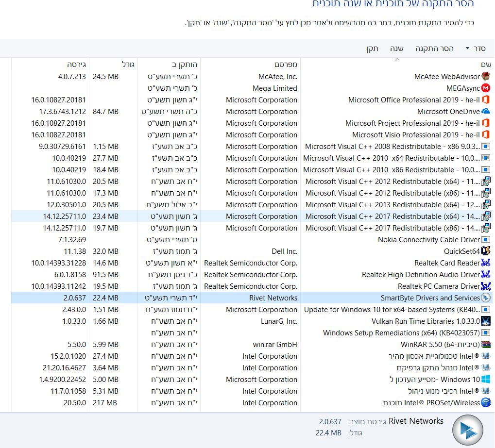Click version 9.0.30729.6161 cell
This screenshot has height=448, width=495.
pos(62,147)
